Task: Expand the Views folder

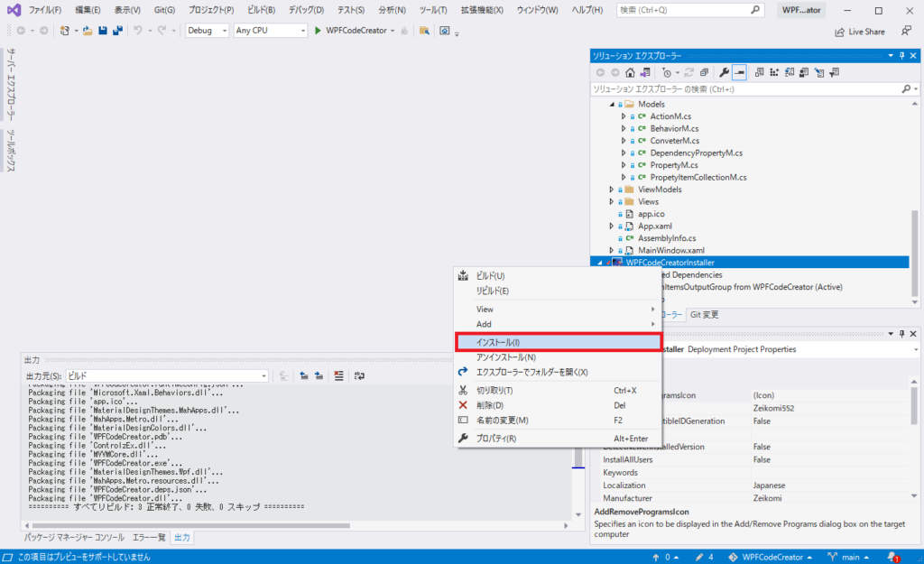Action: coord(612,201)
